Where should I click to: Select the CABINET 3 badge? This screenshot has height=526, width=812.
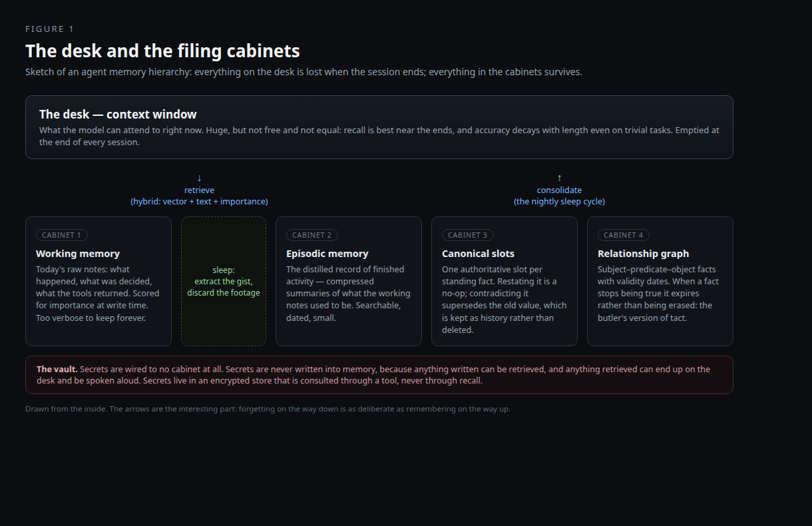pyautogui.click(x=468, y=235)
